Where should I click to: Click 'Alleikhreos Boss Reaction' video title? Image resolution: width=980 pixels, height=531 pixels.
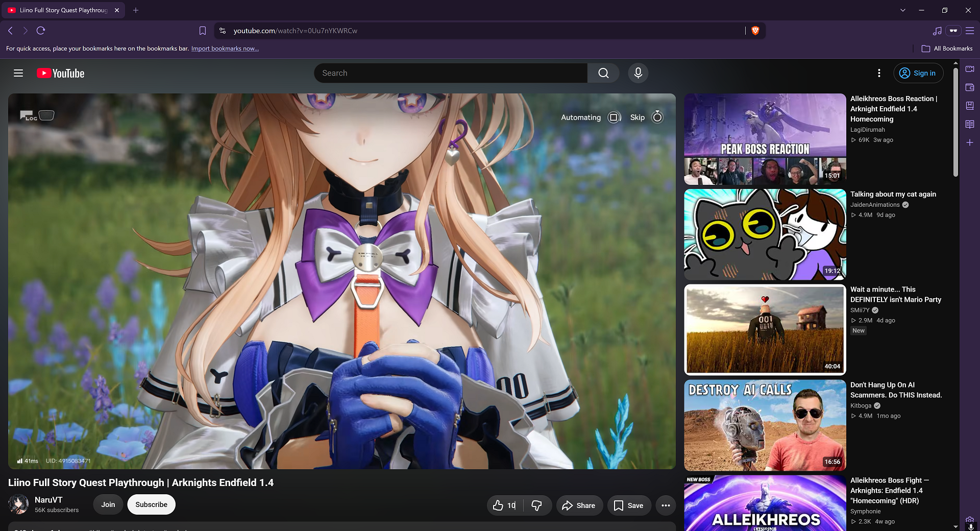point(894,109)
